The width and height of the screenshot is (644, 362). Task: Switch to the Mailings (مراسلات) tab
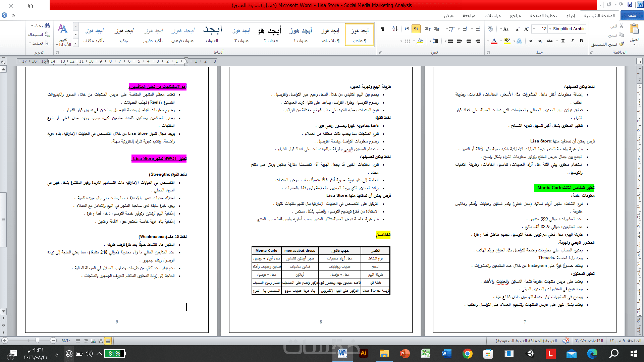(x=492, y=15)
